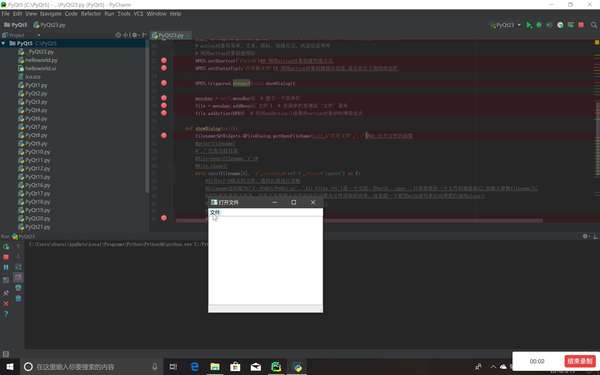Open the Navigate menu

51,14
